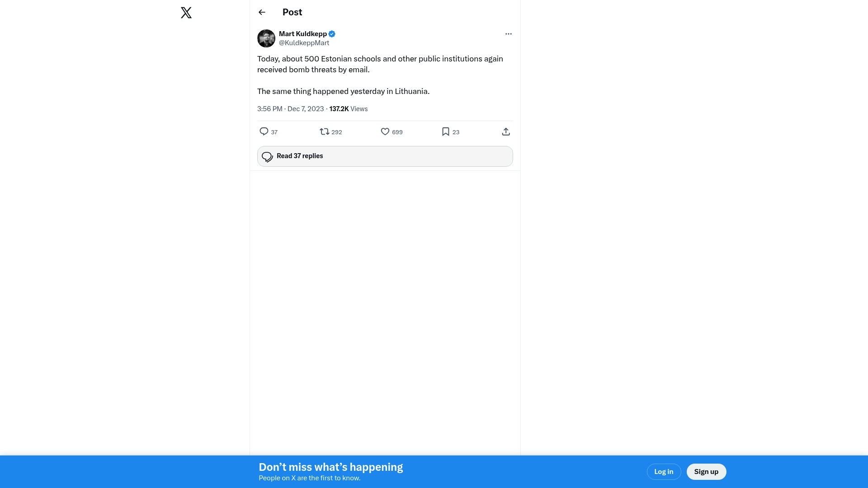
Task: Click the 137.2K Views count
Action: coord(348,109)
